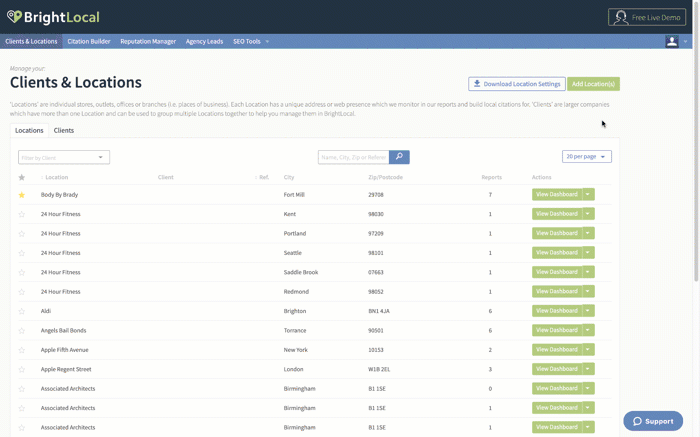Open action arrow for Apple Regent Street

(x=588, y=369)
